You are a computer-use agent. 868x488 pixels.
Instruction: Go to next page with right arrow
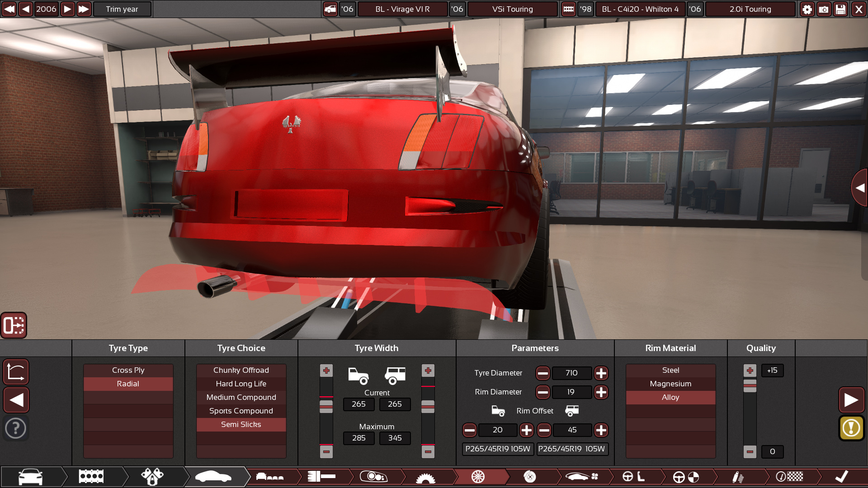[851, 400]
